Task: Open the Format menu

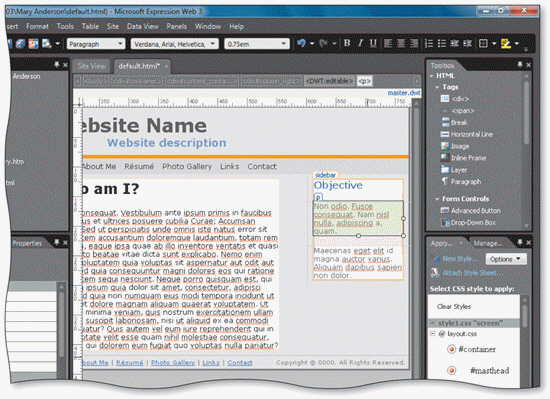Action: click(37, 26)
